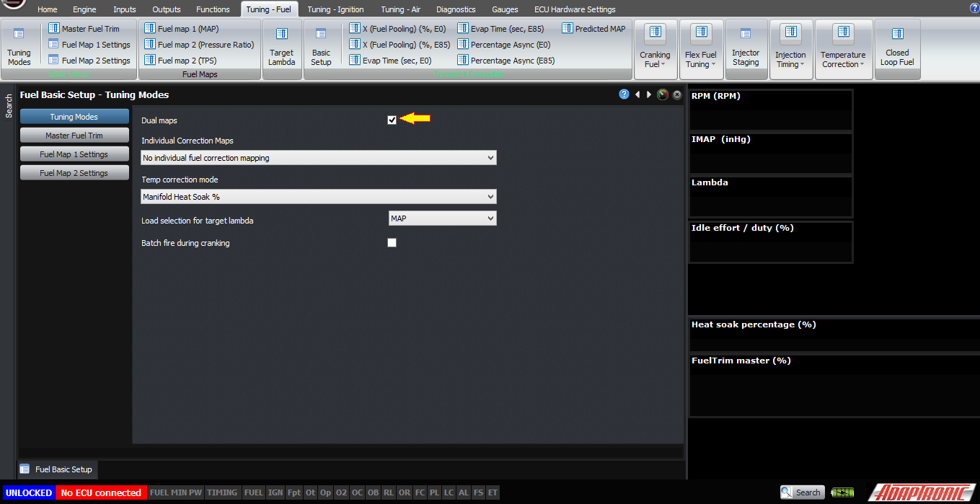Close the Fuel Basic Setup panel
Image resolution: width=980 pixels, height=504 pixels.
(677, 94)
